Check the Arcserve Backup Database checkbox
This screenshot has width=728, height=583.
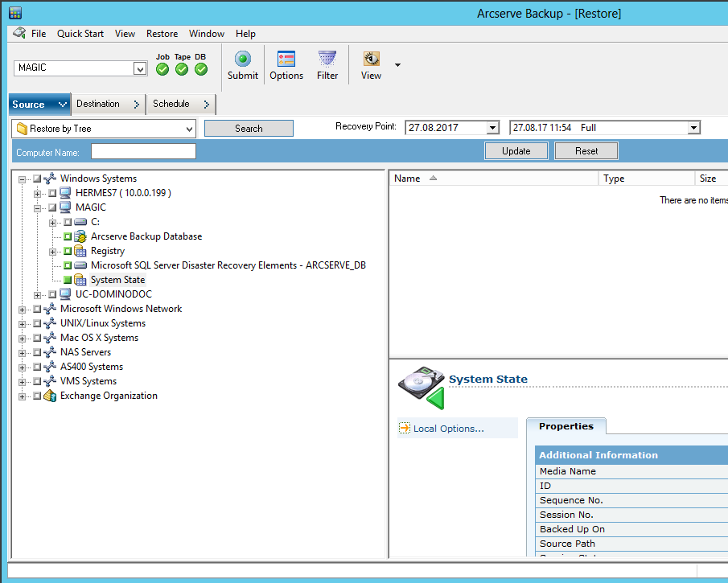click(x=68, y=236)
